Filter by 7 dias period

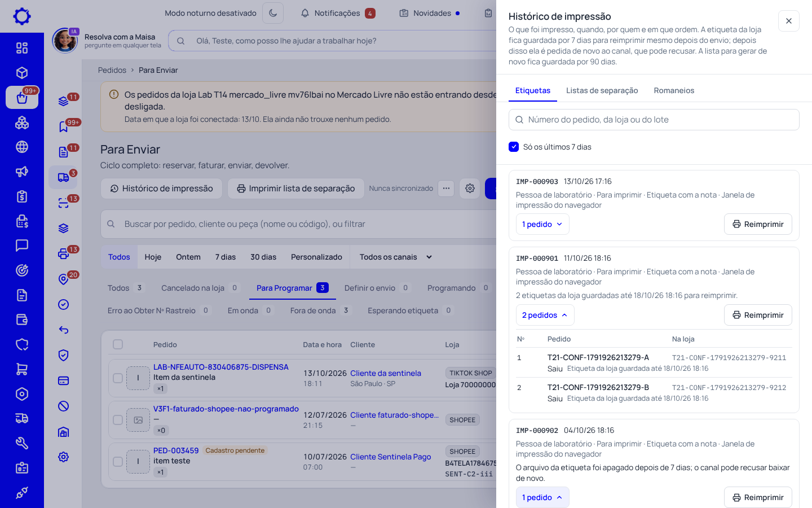(226, 257)
